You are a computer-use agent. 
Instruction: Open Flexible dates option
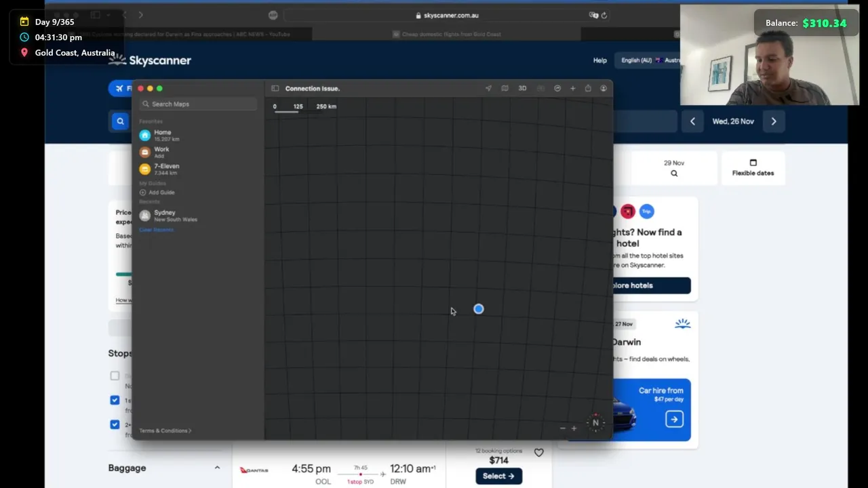pyautogui.click(x=753, y=168)
